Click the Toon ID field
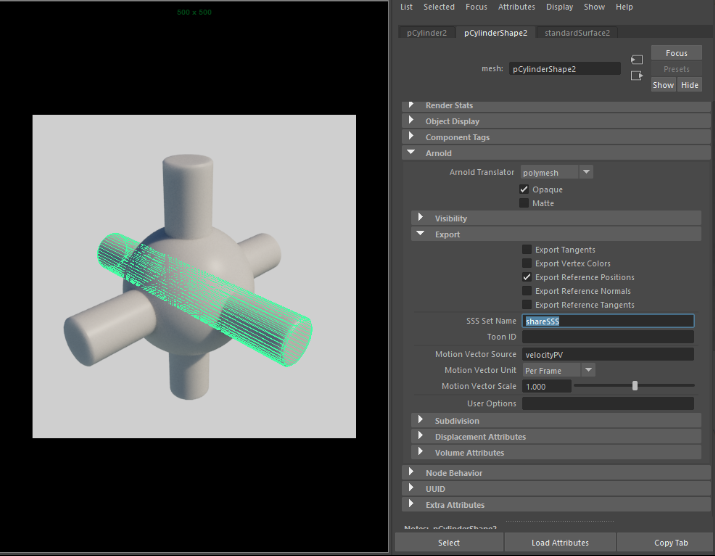 coord(608,337)
